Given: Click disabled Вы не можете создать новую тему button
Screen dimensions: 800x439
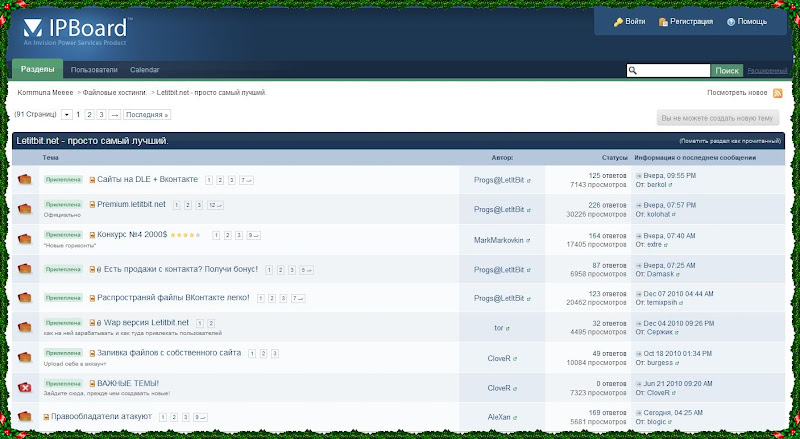Looking at the screenshot, I should click(x=717, y=118).
